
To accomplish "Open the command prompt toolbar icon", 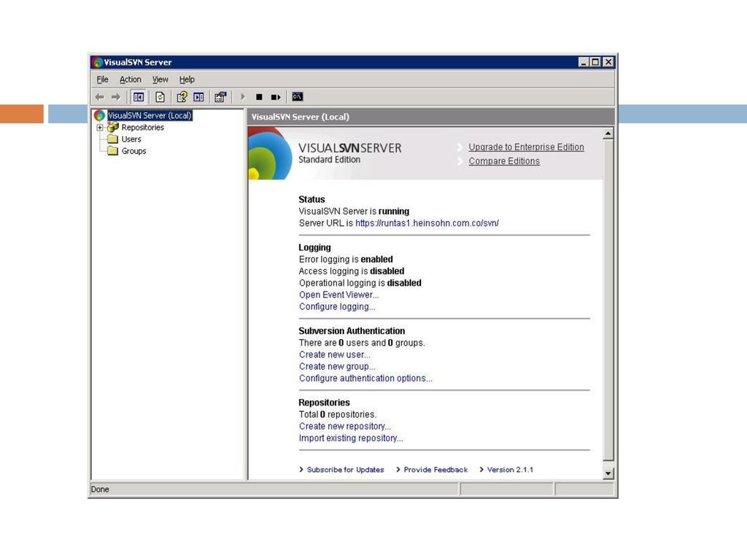I will [298, 97].
